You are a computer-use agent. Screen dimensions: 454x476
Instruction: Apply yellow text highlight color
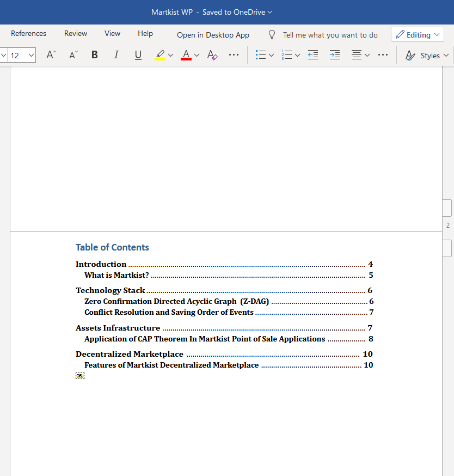tap(160, 55)
